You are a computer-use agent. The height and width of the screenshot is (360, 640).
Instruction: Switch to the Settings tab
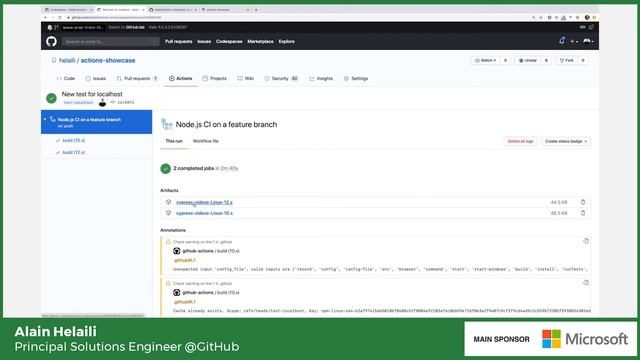coord(356,78)
